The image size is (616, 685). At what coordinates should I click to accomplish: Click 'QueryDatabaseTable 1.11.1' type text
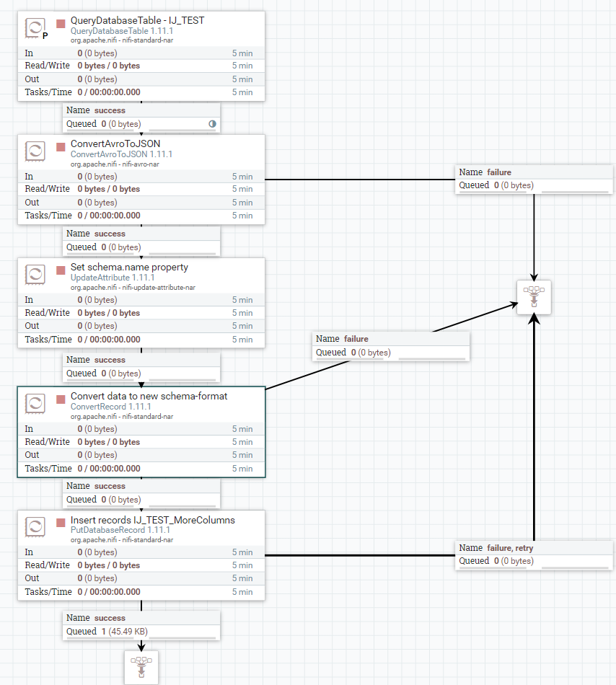122,31
